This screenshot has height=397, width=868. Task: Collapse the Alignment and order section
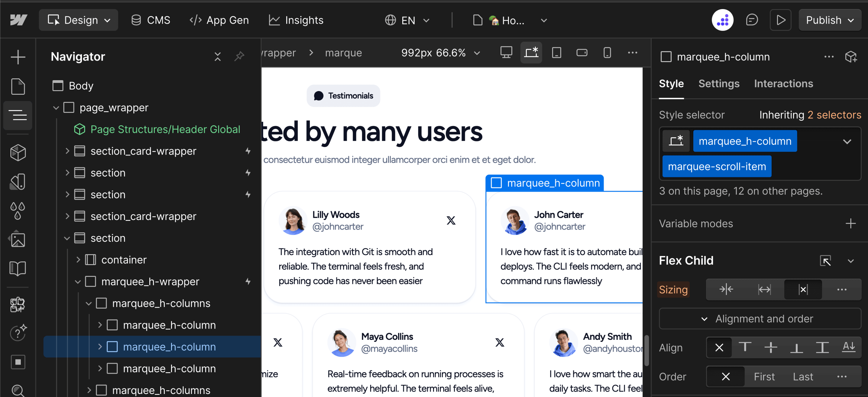click(x=760, y=319)
